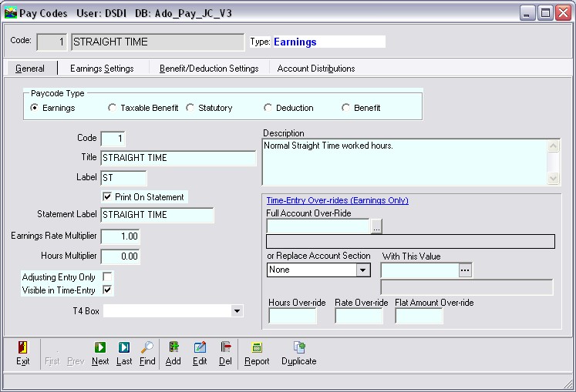The width and height of the screenshot is (576, 392).
Task: Click the Label field containing ST
Action: click(124, 178)
